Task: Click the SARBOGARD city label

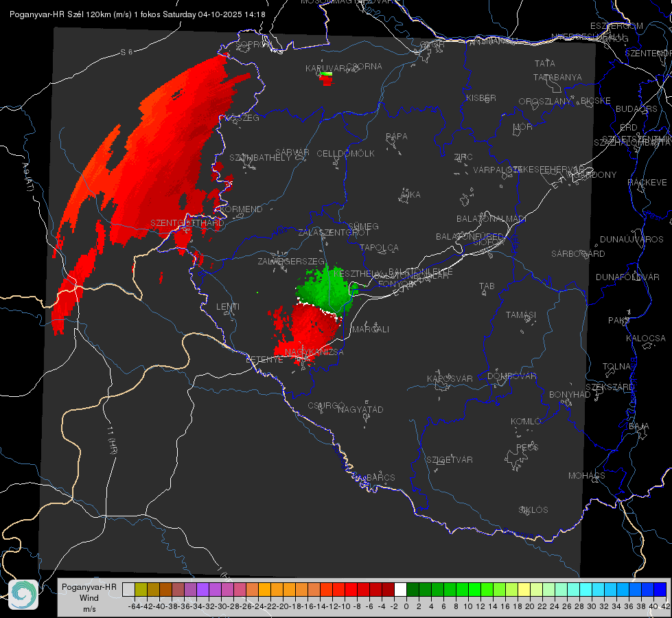Action: (x=578, y=254)
